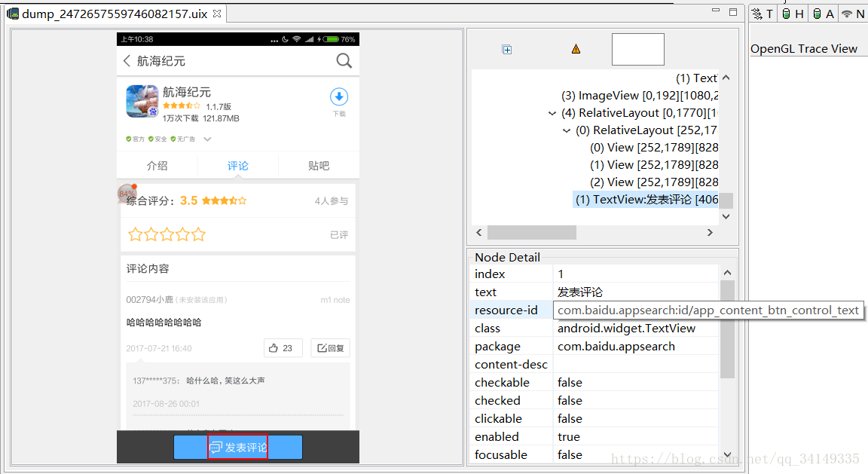Click the thumbs-up 23 like button
This screenshot has height=474, width=868.
(283, 347)
